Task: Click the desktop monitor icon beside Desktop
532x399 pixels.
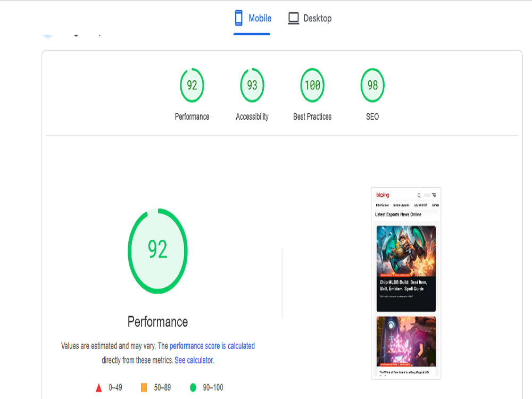Action: [x=293, y=18]
